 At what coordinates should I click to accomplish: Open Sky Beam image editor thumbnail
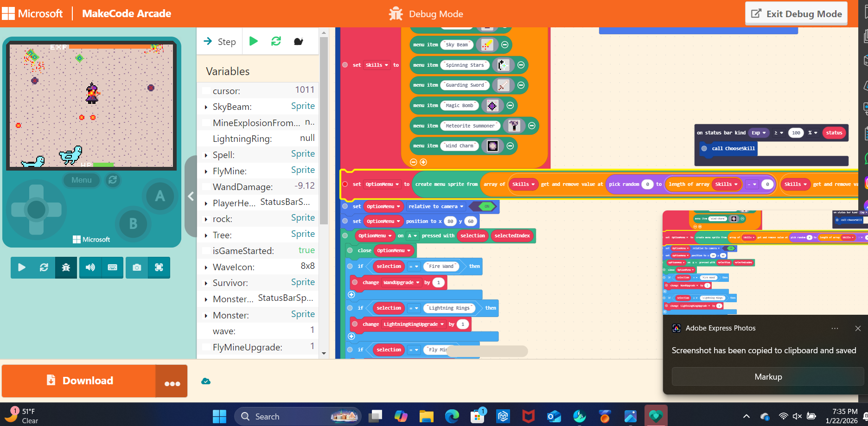click(x=486, y=45)
